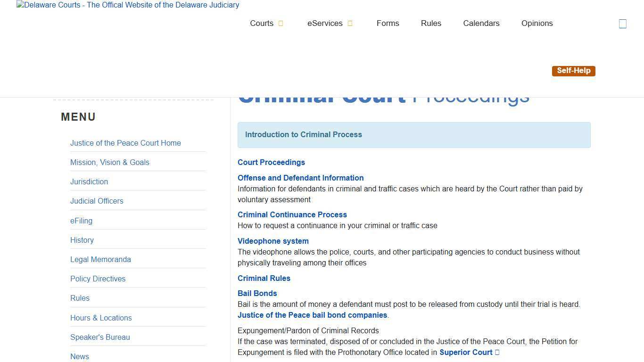644x362 pixels.
Task: Visit the Judicial Officers page
Action: [x=97, y=201]
